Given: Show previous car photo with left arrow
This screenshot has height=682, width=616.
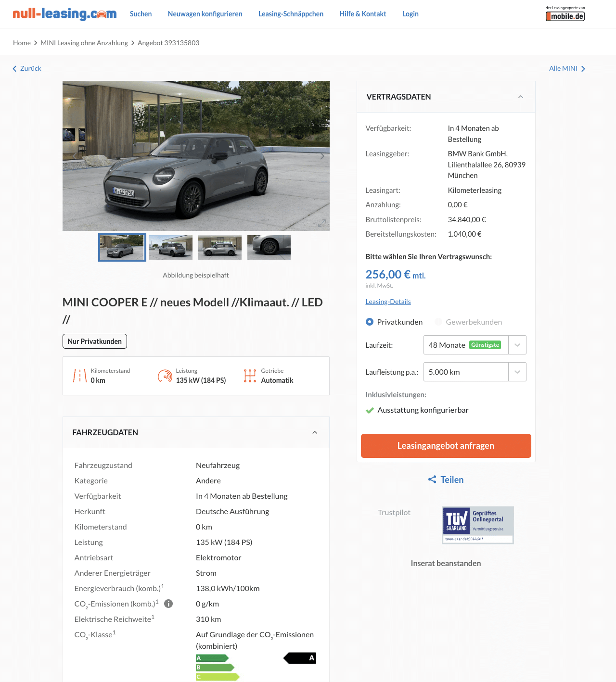Looking at the screenshot, I should (75, 156).
